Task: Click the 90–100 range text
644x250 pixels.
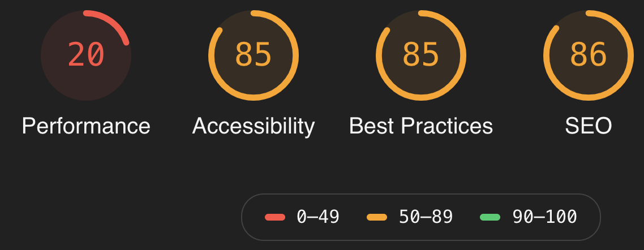Action: (544, 217)
